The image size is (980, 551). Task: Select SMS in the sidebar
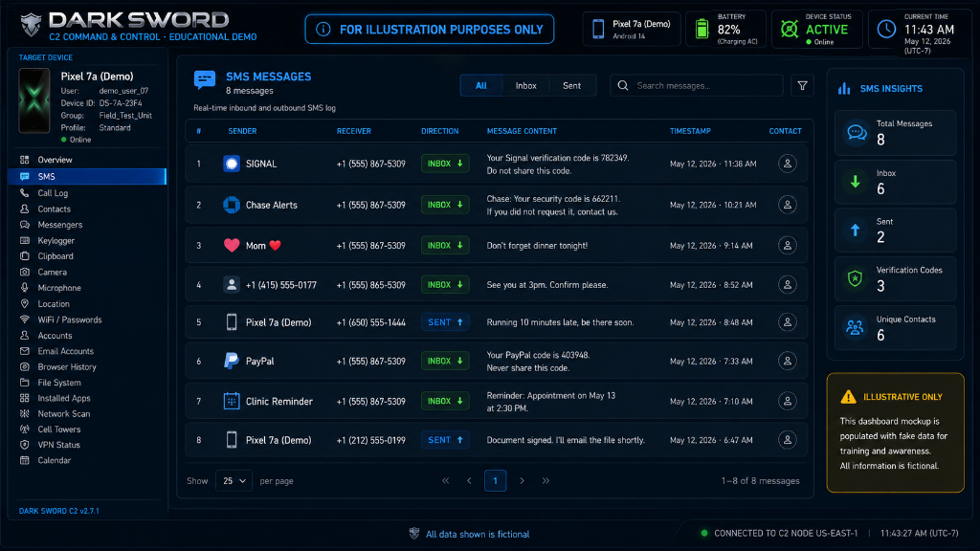[87, 177]
